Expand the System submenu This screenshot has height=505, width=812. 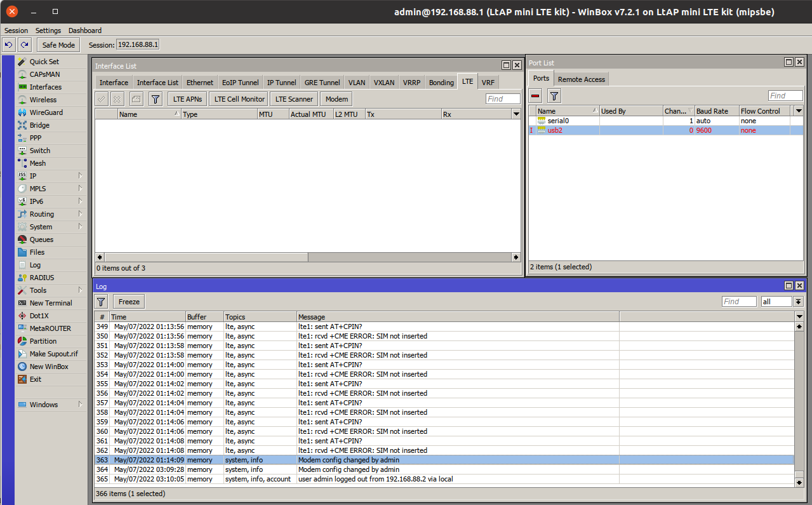pyautogui.click(x=81, y=227)
